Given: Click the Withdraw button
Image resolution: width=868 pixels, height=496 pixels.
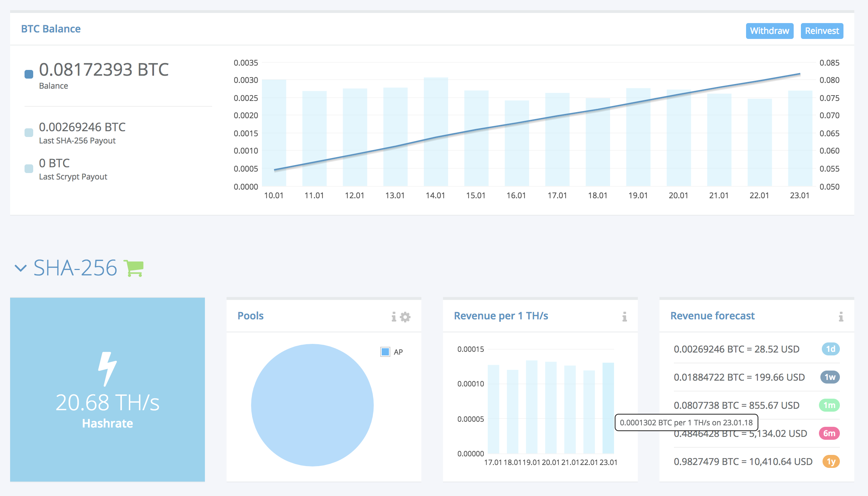Looking at the screenshot, I should [770, 31].
